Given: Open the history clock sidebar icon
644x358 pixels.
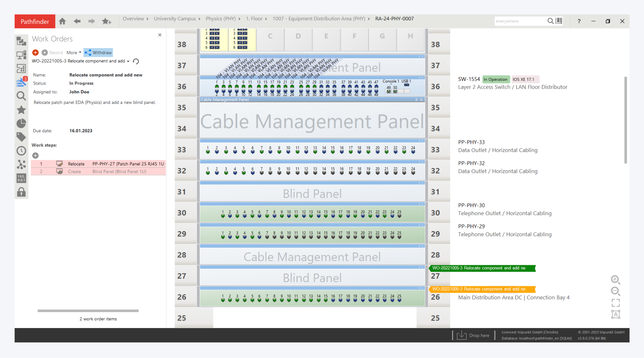Looking at the screenshot, I should click(21, 151).
